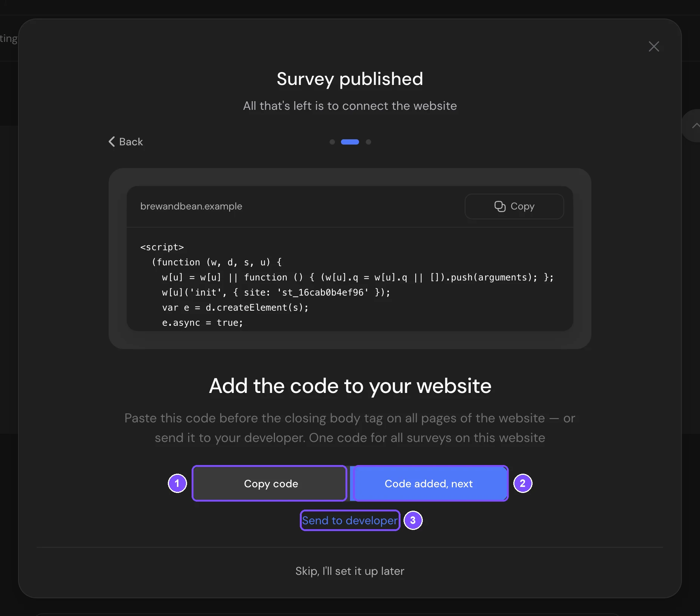The width and height of the screenshot is (700, 616).
Task: Click the var e = d.createElement(s) line
Action: pos(235,308)
